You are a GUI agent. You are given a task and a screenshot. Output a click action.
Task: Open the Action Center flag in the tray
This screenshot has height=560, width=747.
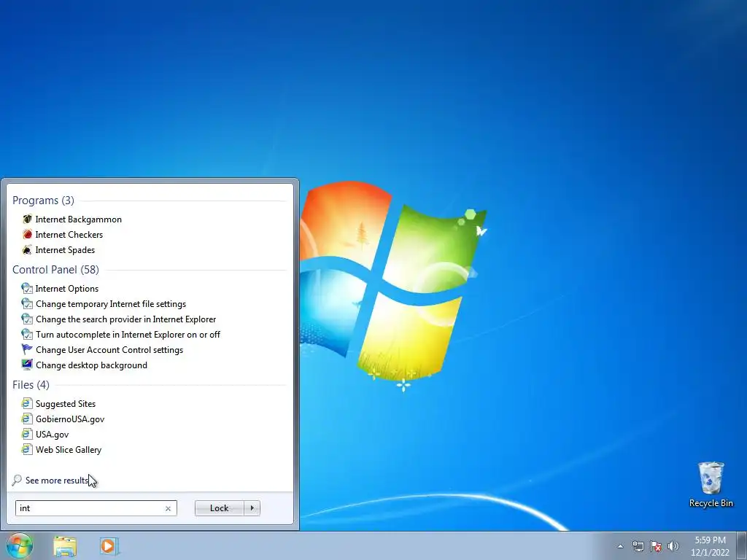pos(656,546)
